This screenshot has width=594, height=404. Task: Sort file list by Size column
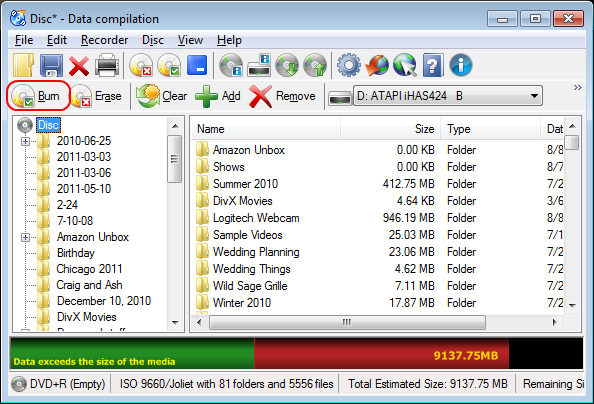(390, 129)
